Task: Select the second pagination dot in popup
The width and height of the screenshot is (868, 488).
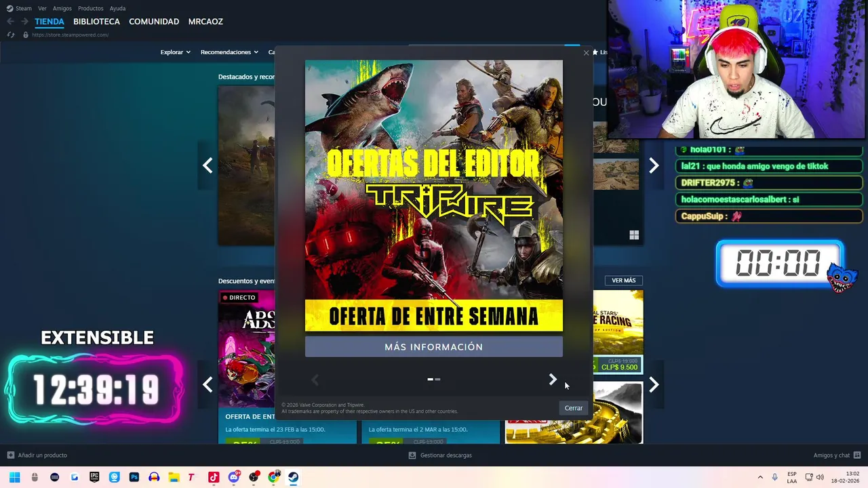Action: tap(437, 380)
